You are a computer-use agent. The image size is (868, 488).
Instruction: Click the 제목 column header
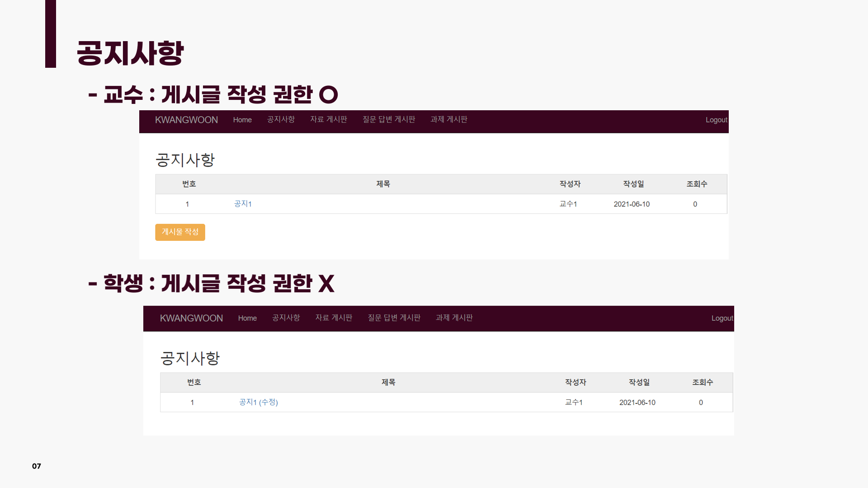[383, 184]
